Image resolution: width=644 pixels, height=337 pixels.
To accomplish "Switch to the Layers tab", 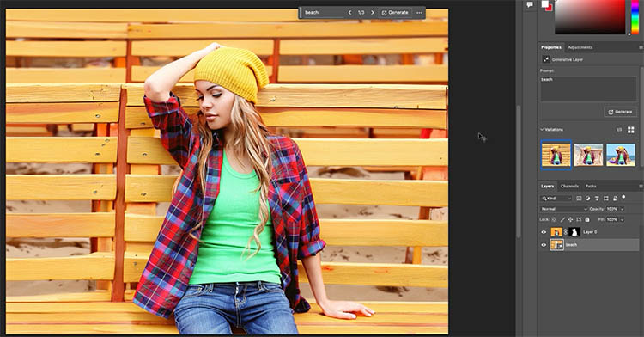I will pyautogui.click(x=547, y=187).
